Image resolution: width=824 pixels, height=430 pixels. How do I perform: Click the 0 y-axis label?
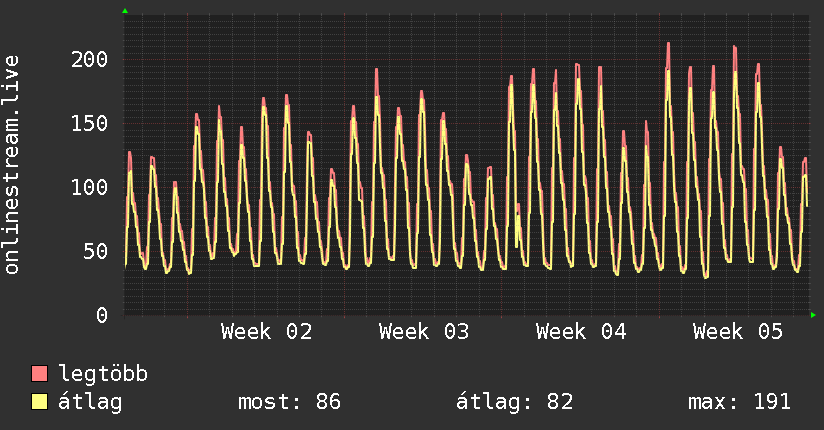tap(102, 315)
